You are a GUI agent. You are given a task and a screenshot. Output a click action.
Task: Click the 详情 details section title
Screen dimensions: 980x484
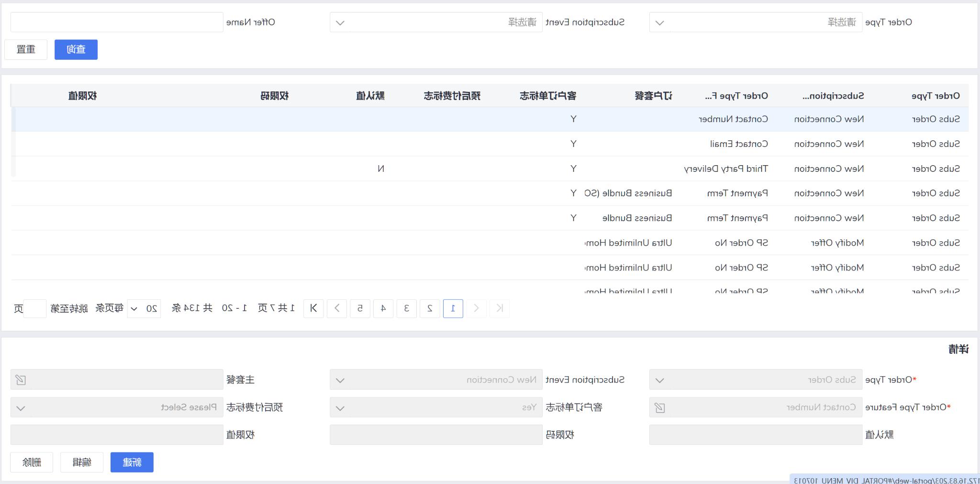[x=958, y=349]
